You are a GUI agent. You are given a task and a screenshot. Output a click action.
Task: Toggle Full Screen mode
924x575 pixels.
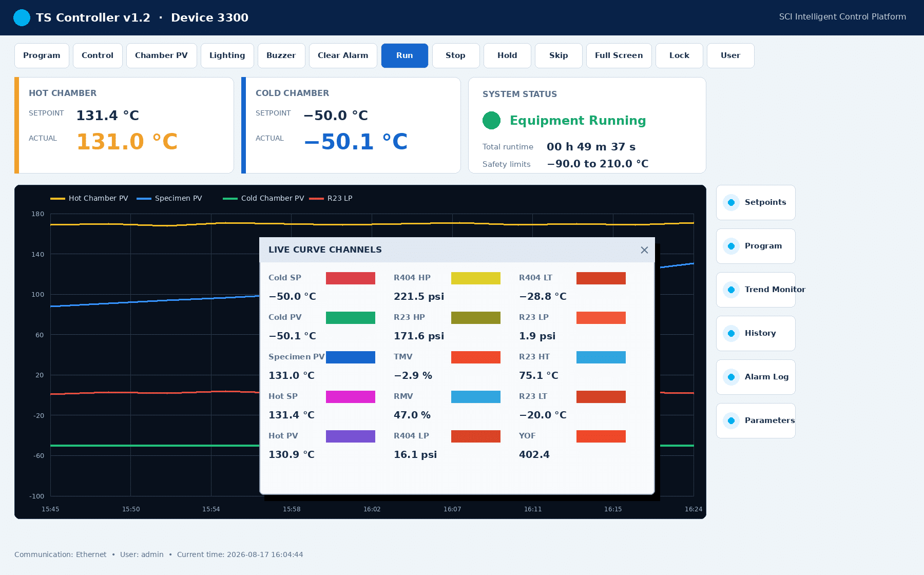click(619, 55)
